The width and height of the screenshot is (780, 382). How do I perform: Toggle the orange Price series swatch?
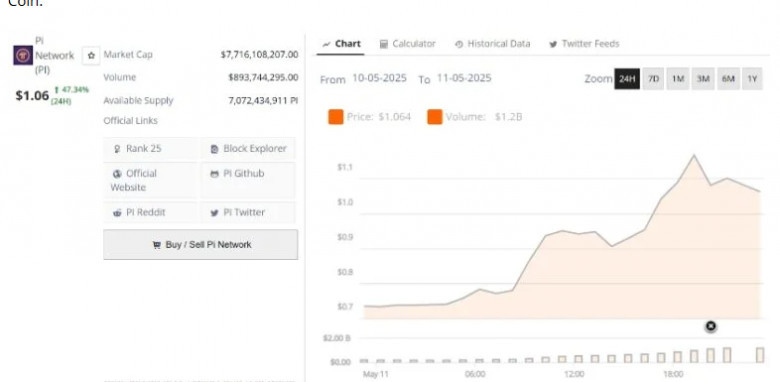[336, 117]
